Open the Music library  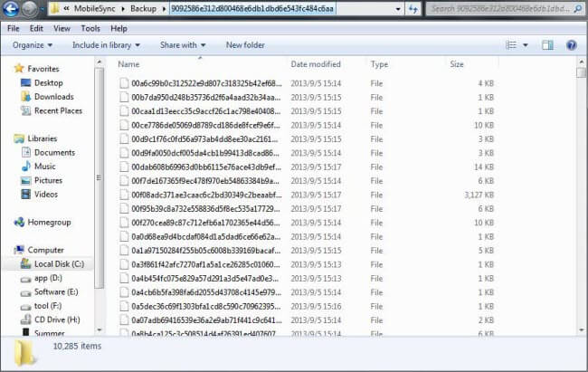pos(38,167)
